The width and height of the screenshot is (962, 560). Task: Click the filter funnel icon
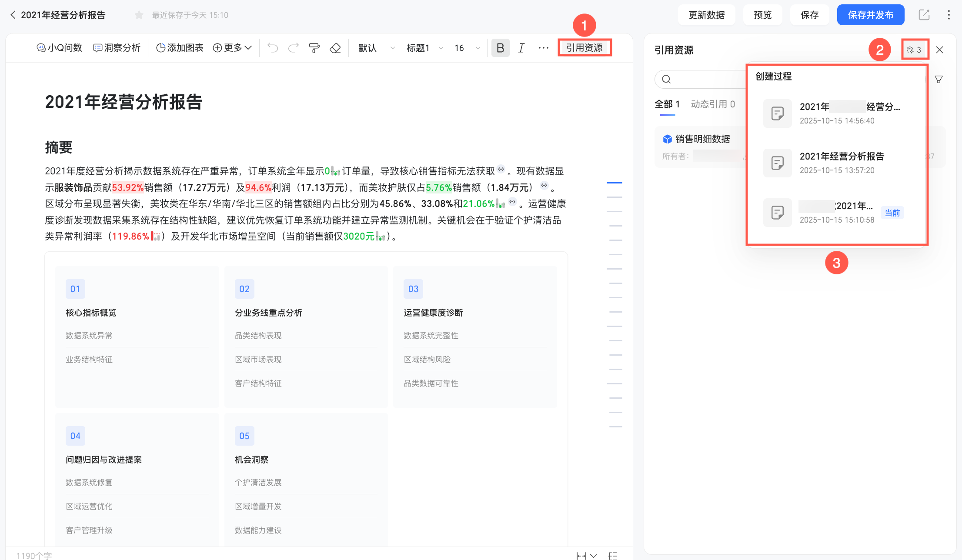(939, 79)
